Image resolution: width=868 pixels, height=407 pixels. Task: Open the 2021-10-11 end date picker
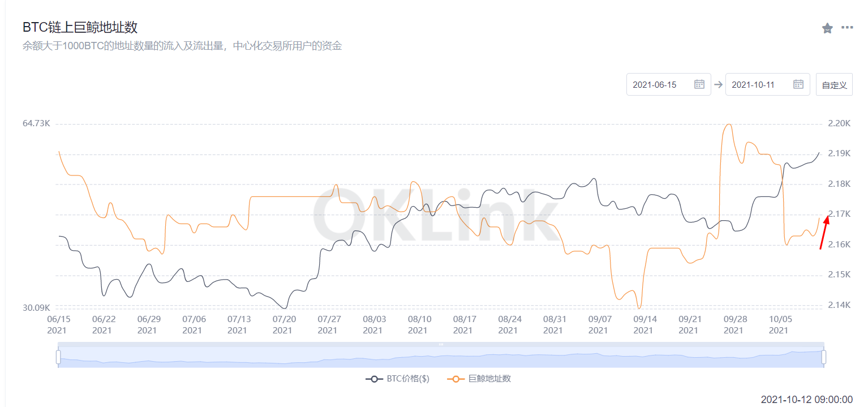753,84
